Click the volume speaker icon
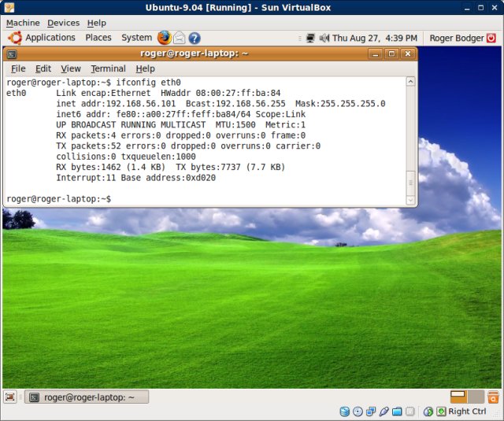The width and height of the screenshot is (504, 421). pos(324,39)
